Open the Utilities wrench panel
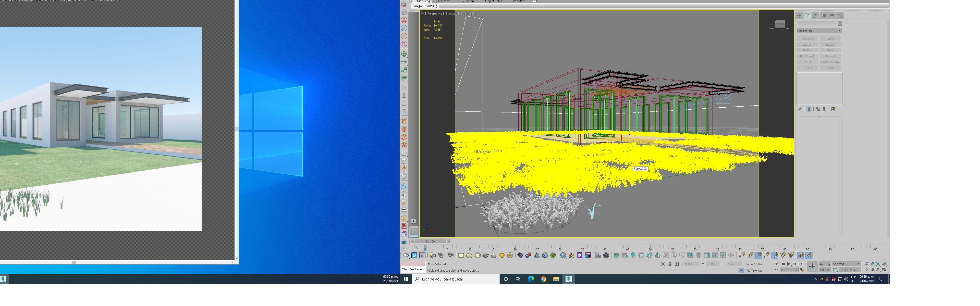This screenshot has height=306, width=980. 840,16
